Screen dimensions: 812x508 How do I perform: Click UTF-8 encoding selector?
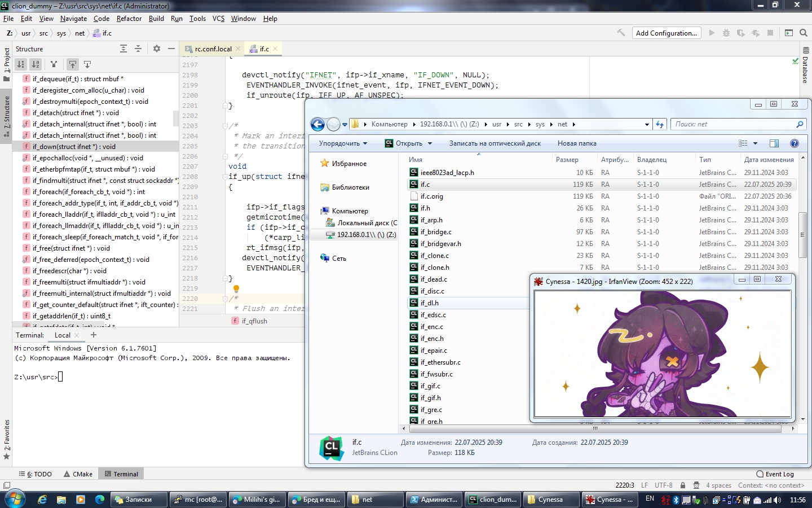pos(664,485)
